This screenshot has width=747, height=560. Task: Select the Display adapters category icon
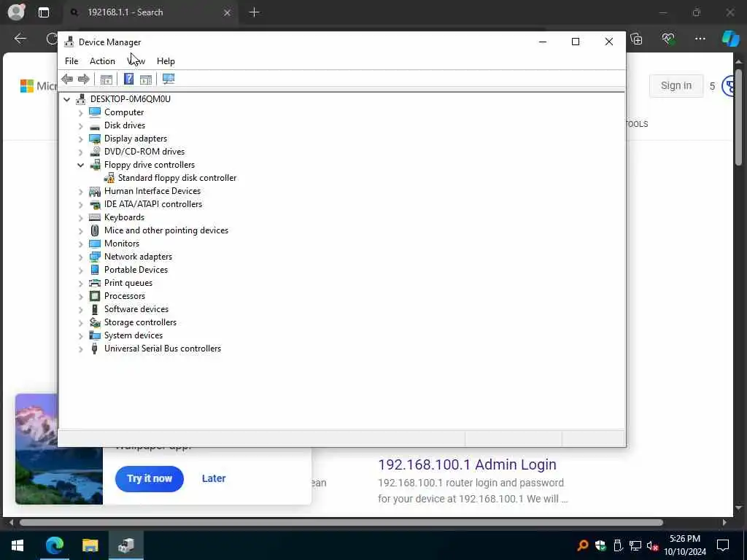pos(95,139)
